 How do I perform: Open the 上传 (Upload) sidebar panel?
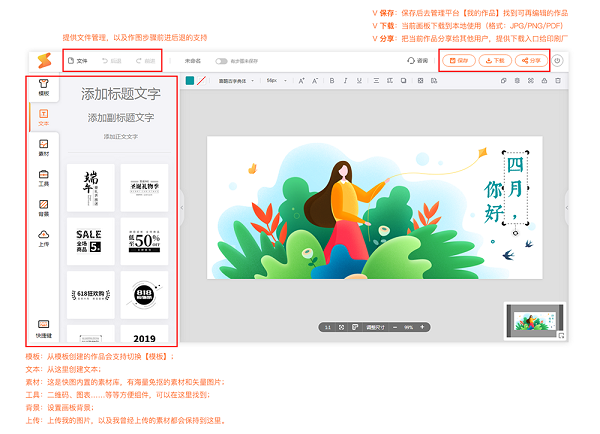pos(43,238)
